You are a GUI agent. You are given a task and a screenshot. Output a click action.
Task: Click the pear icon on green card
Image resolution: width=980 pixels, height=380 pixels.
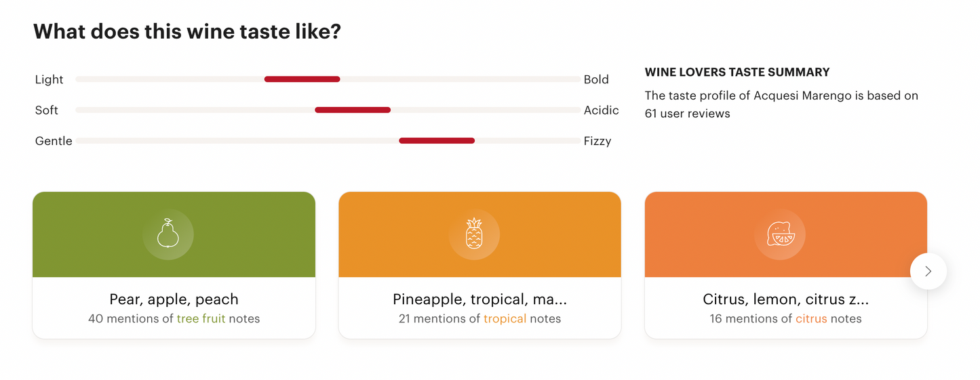click(168, 234)
